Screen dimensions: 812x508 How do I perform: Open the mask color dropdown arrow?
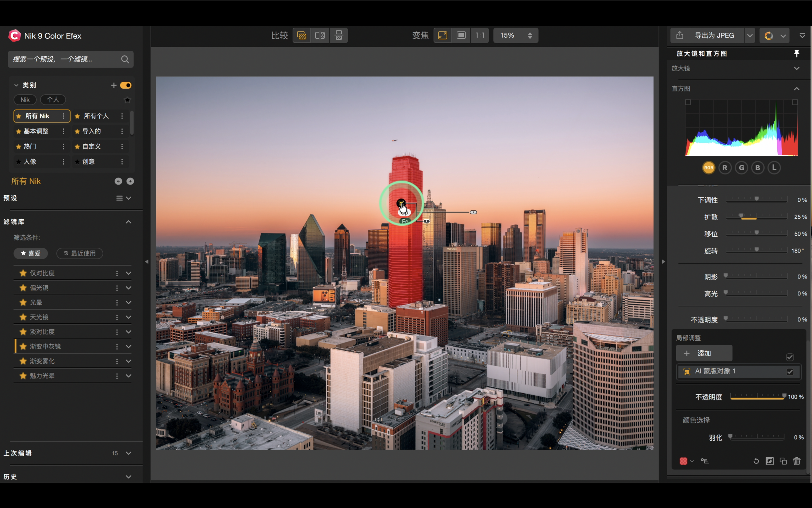692,461
